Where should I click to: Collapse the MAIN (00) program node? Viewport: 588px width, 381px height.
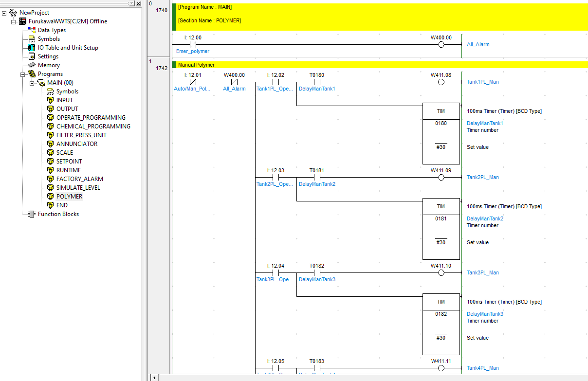(32, 83)
